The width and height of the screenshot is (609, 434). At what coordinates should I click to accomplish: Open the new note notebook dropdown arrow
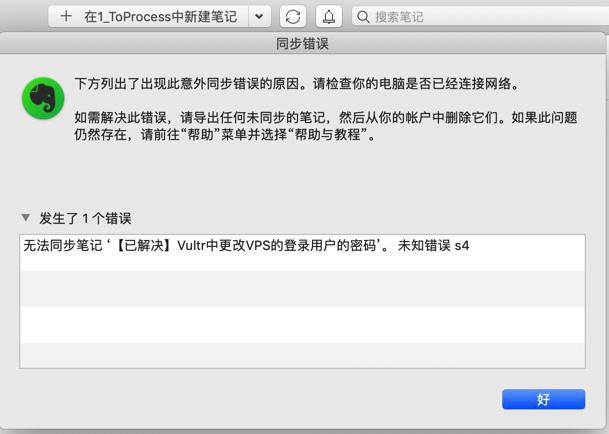[259, 17]
